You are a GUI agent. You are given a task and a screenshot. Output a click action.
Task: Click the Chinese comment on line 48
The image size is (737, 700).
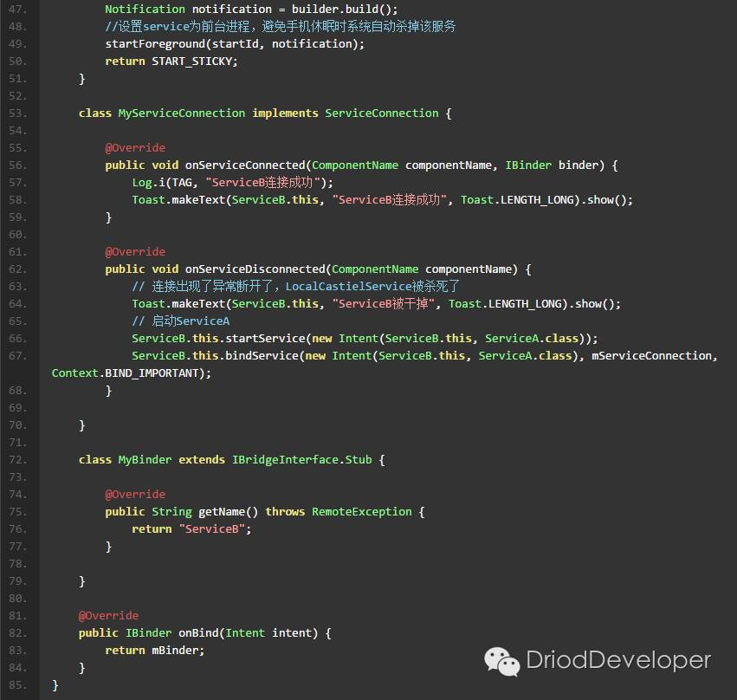[x=281, y=26]
